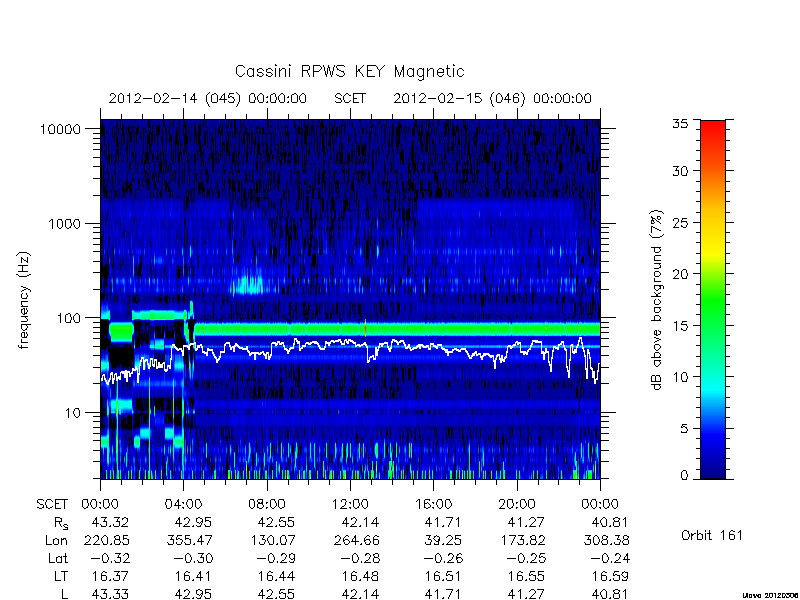Image resolution: width=800 pixels, height=600 pixels.
Task: Click the "dB above background (7%)" label
Action: pyautogui.click(x=658, y=301)
